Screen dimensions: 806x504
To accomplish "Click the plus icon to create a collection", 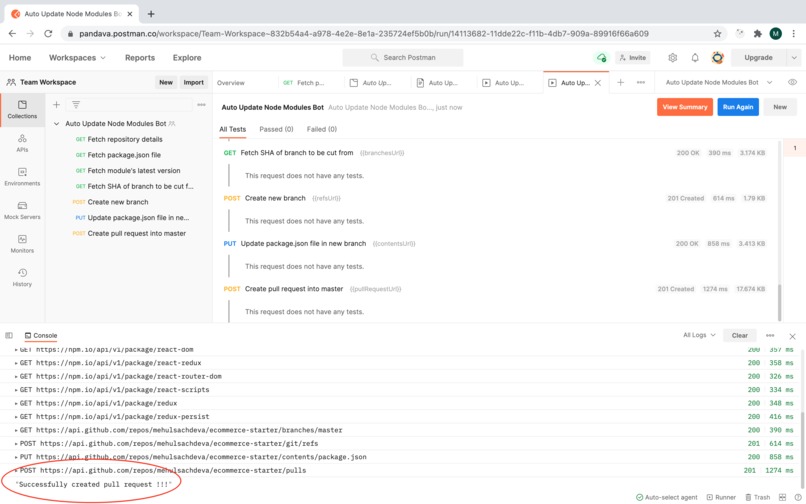I will (x=57, y=105).
